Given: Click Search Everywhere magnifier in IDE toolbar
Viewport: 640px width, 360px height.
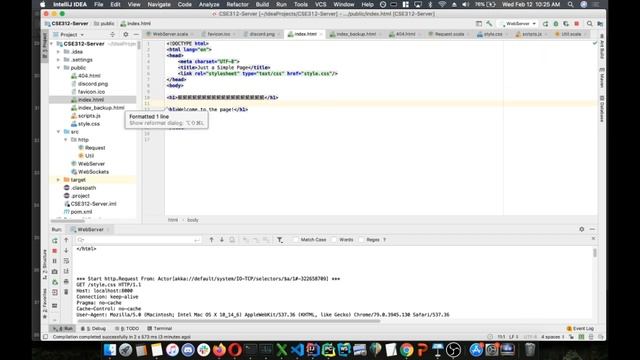Looking at the screenshot, I should (x=590, y=24).
